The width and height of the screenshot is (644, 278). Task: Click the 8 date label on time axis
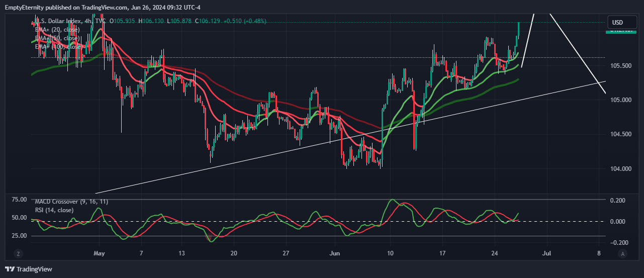point(599,254)
